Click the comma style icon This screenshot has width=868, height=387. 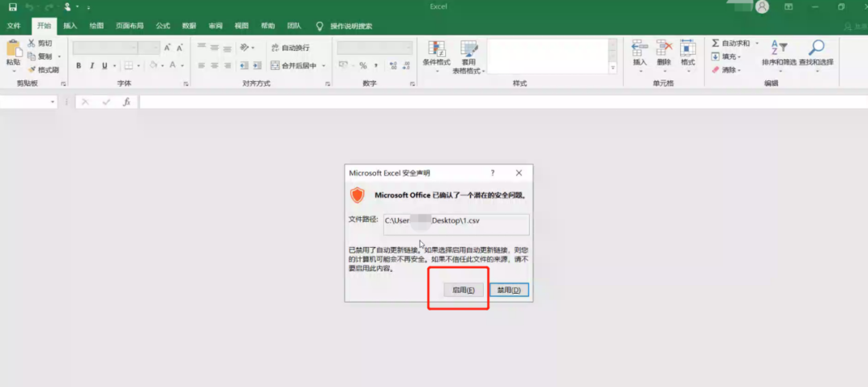point(376,65)
